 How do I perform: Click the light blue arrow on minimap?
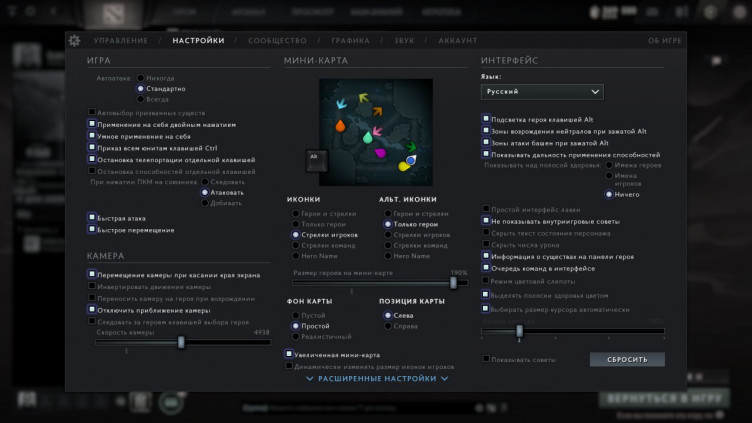click(341, 102)
